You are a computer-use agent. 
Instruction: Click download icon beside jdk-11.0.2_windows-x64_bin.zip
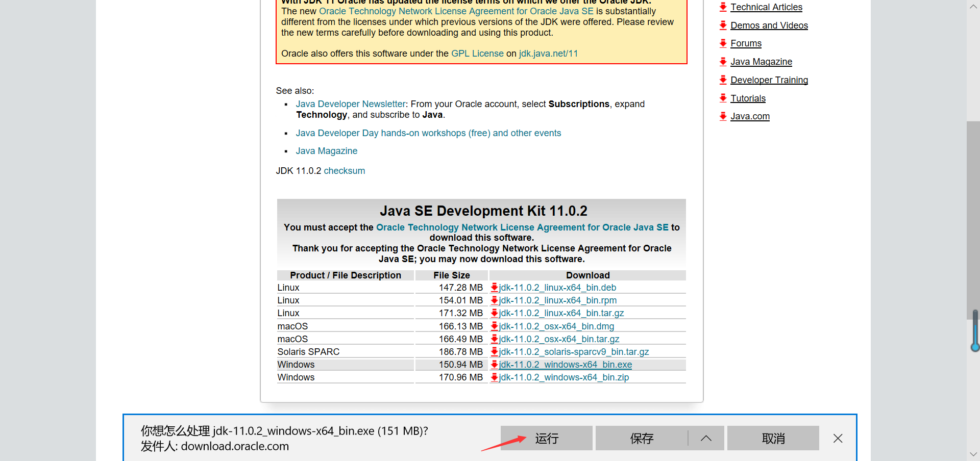(x=494, y=377)
